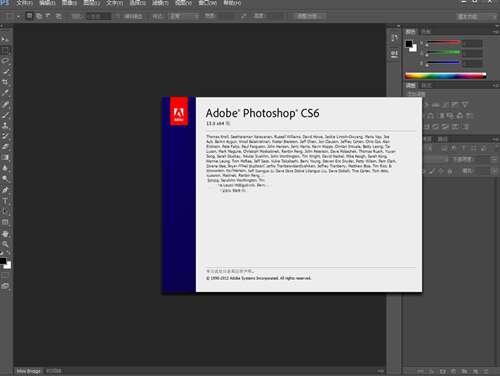Add a Photo Filter adjustment layer
500x376 pixels.
(450, 116)
